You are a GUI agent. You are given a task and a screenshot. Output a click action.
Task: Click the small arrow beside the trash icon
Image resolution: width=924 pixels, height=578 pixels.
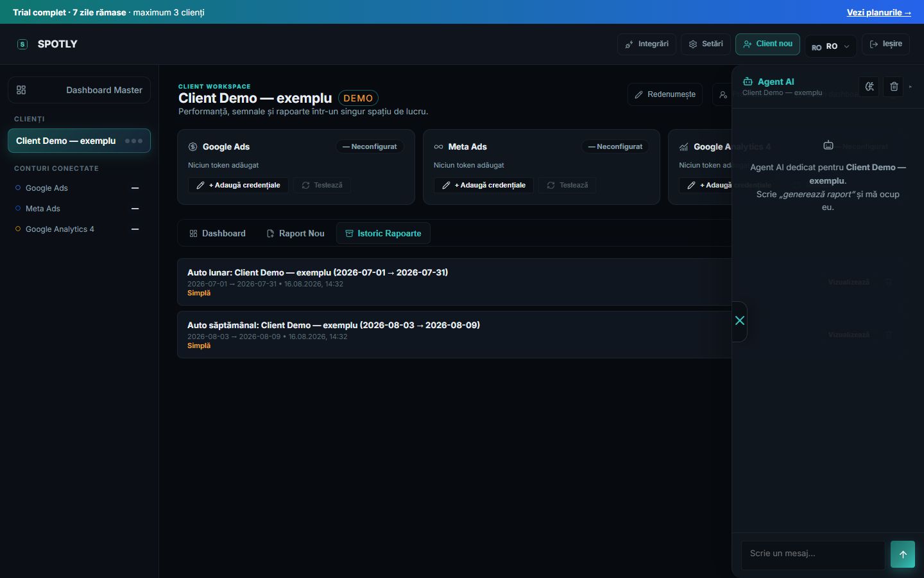(x=911, y=87)
